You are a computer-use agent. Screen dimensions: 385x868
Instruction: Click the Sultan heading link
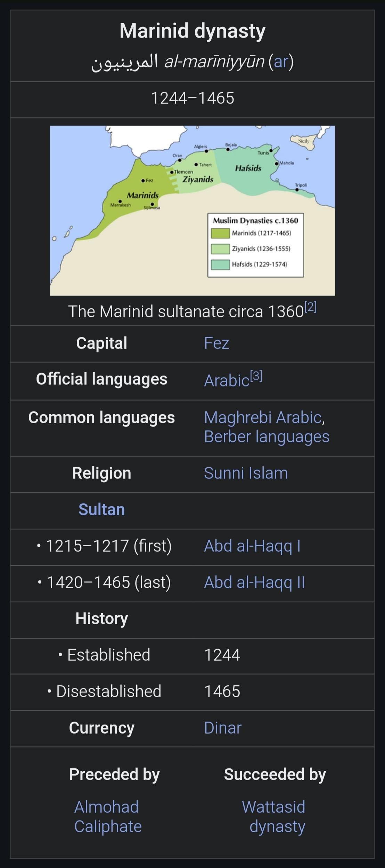tap(101, 510)
